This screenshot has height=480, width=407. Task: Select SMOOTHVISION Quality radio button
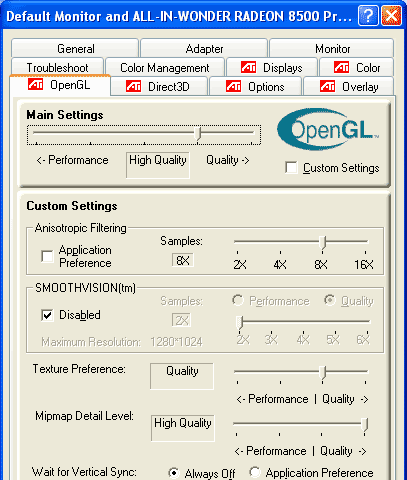[x=330, y=300]
